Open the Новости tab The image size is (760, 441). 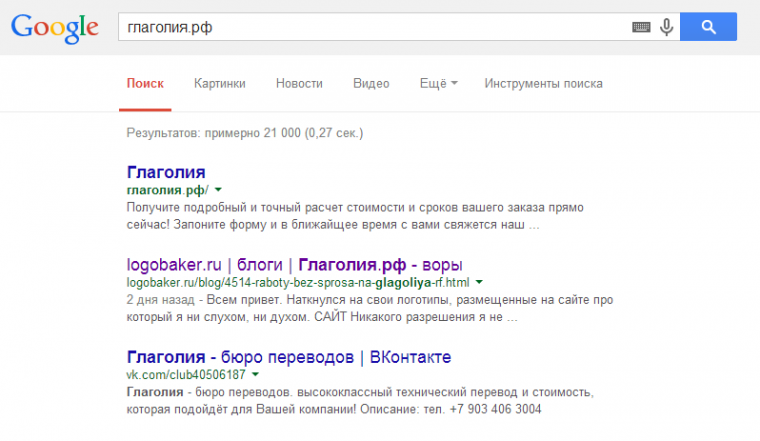(x=299, y=84)
